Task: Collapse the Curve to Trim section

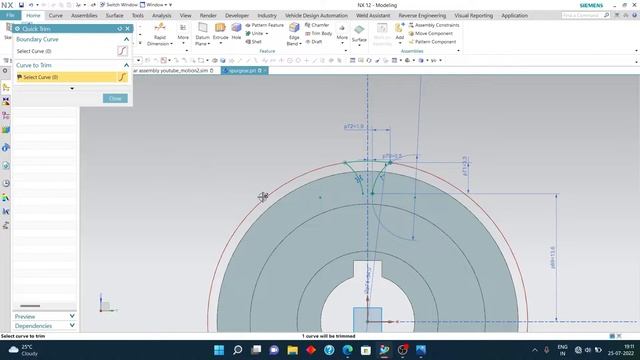Action: [126, 65]
